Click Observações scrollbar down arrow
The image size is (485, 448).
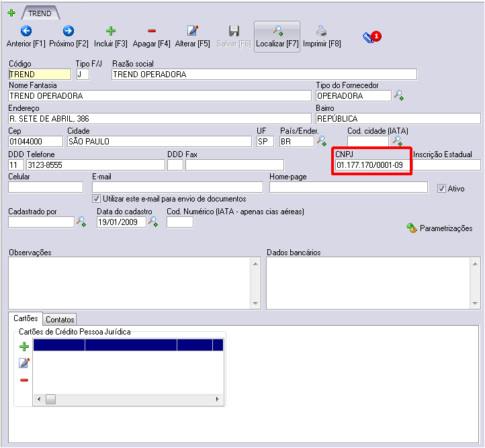[x=255, y=304]
